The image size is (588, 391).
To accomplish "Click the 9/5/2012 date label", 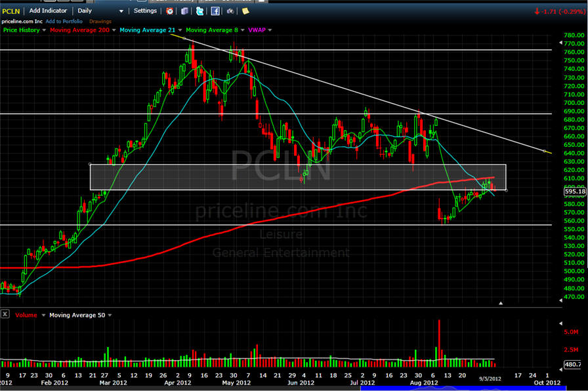I will click(x=490, y=379).
